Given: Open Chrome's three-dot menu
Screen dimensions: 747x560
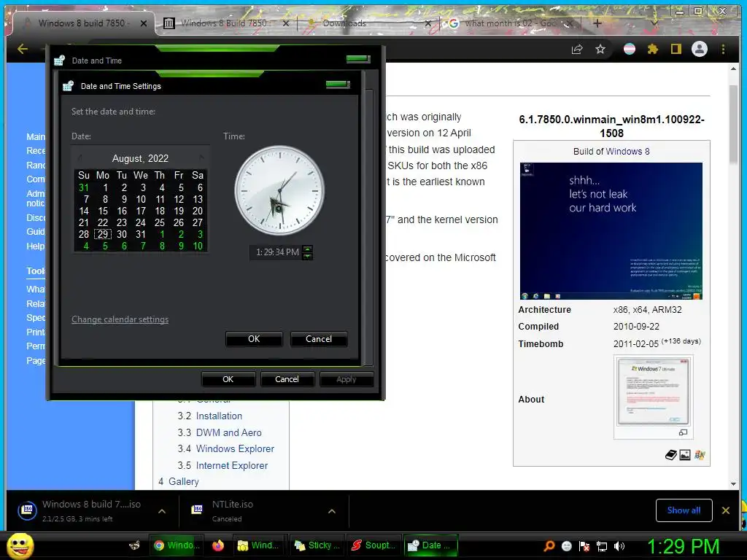Looking at the screenshot, I should pyautogui.click(x=723, y=49).
